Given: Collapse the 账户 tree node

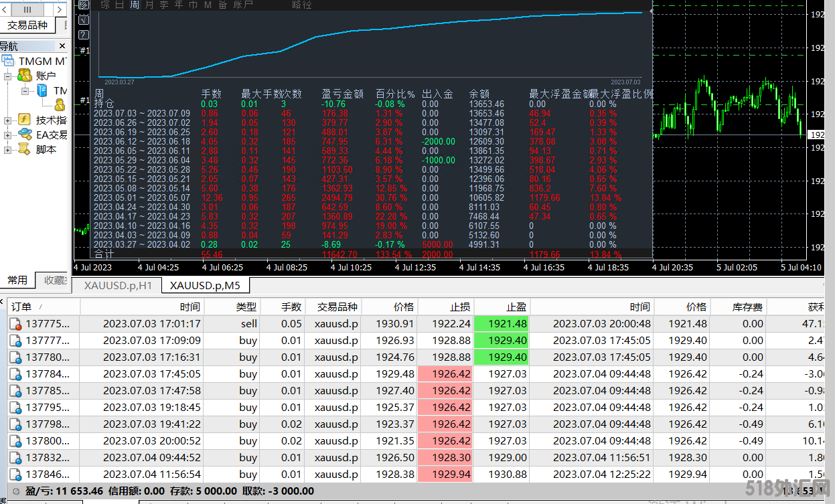Looking at the screenshot, I should pos(7,76).
